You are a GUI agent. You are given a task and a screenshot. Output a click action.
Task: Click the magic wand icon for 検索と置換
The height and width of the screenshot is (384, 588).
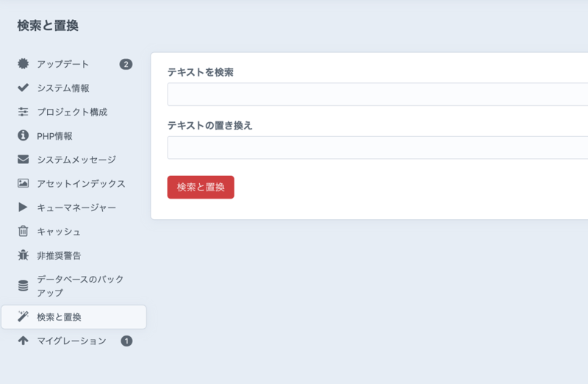pyautogui.click(x=23, y=317)
